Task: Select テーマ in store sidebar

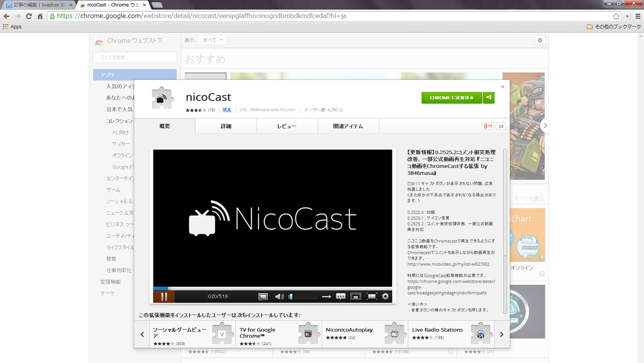Action: [x=107, y=293]
